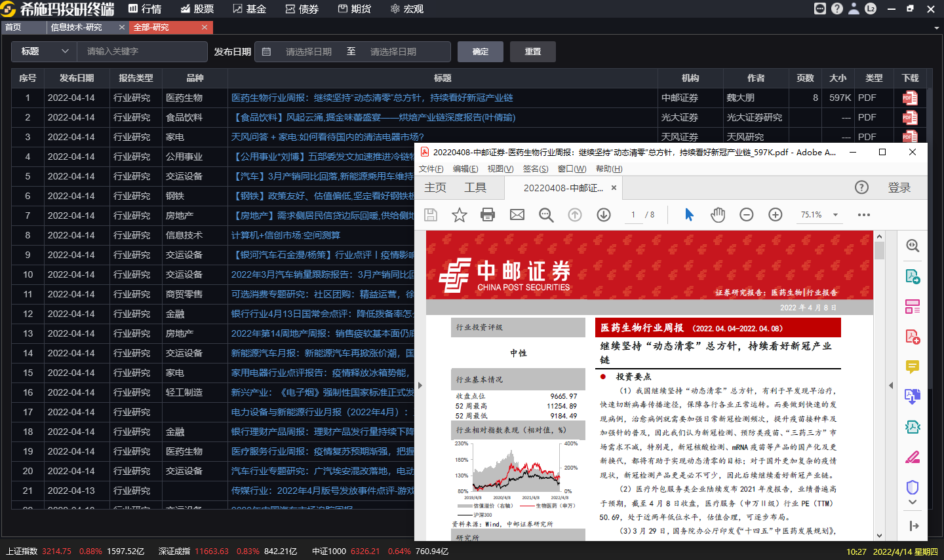This screenshot has height=560, width=944.
Task: Expand more tools chevron in right pane
Action: [x=913, y=502]
